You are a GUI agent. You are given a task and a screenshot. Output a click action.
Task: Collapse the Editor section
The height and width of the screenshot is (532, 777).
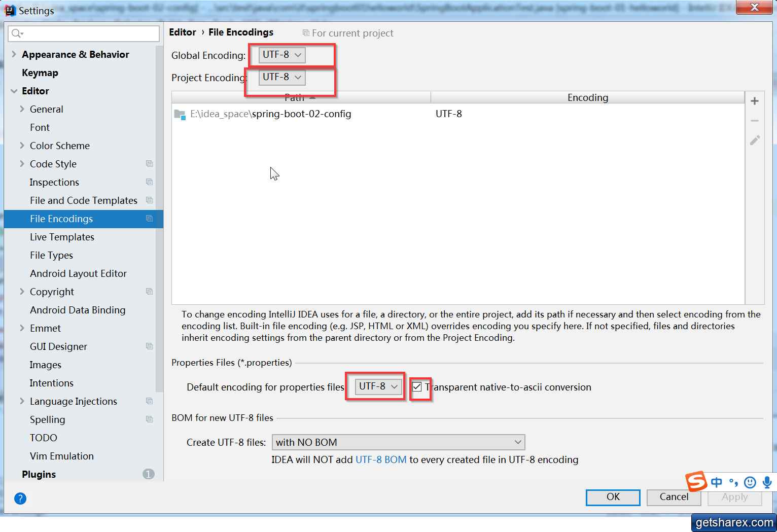coord(14,91)
